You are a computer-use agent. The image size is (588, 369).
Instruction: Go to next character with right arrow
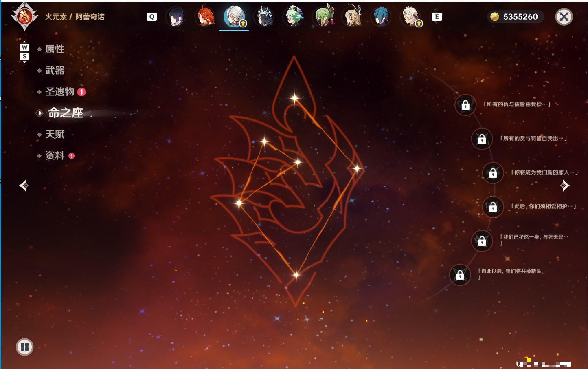pos(564,186)
